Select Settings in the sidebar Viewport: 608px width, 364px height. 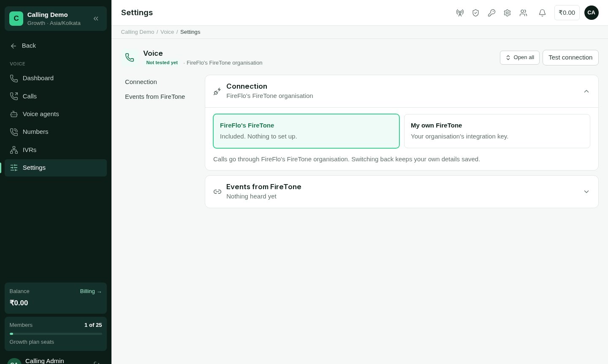(56, 168)
